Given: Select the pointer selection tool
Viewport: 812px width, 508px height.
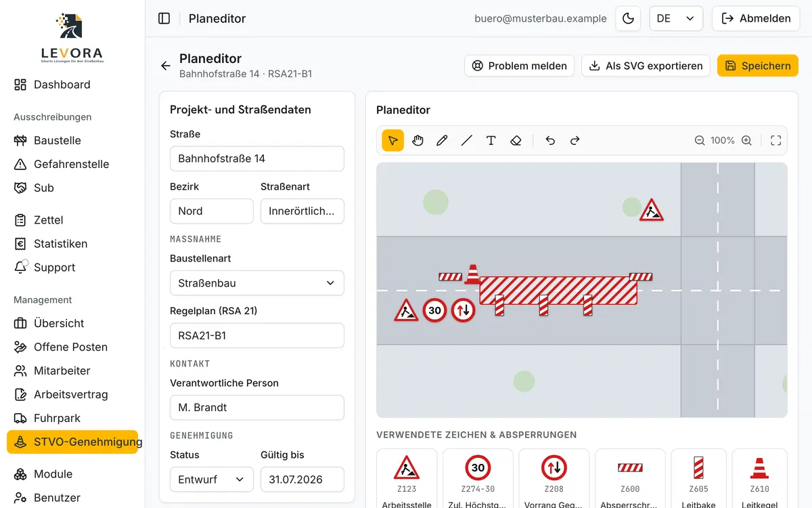Looking at the screenshot, I should coord(393,140).
